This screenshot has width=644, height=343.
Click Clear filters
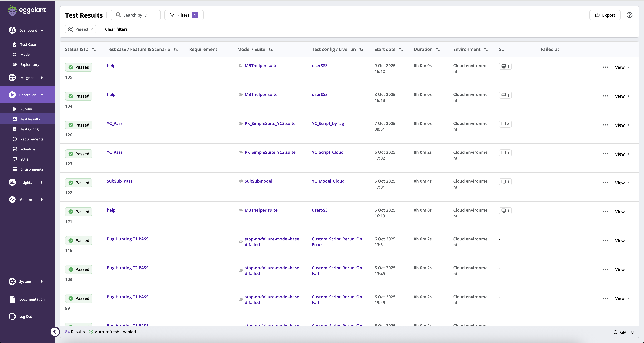(116, 29)
